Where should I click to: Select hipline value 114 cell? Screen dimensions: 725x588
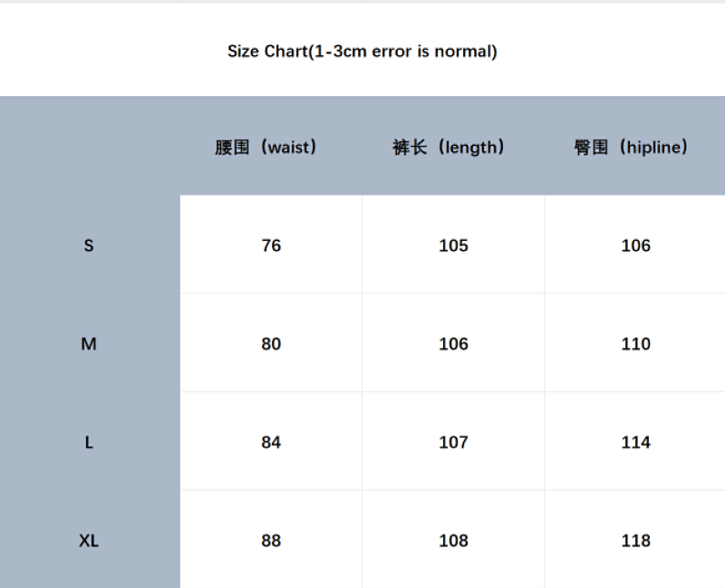(x=635, y=441)
